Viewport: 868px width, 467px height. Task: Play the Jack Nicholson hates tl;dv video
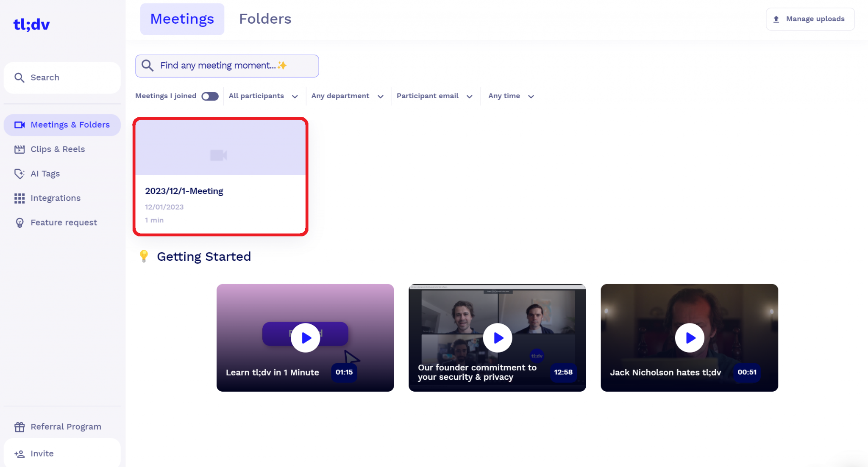[689, 338]
